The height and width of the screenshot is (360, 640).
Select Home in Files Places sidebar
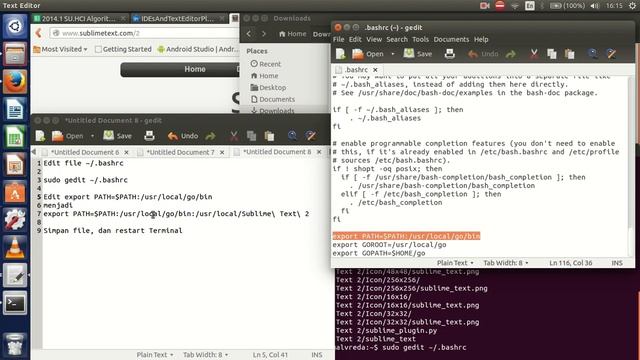[x=264, y=76]
